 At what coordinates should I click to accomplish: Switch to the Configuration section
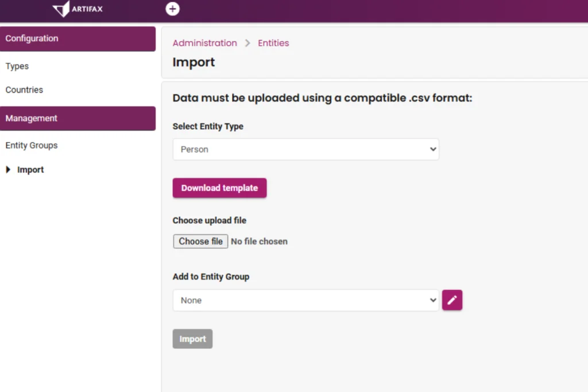(32, 38)
